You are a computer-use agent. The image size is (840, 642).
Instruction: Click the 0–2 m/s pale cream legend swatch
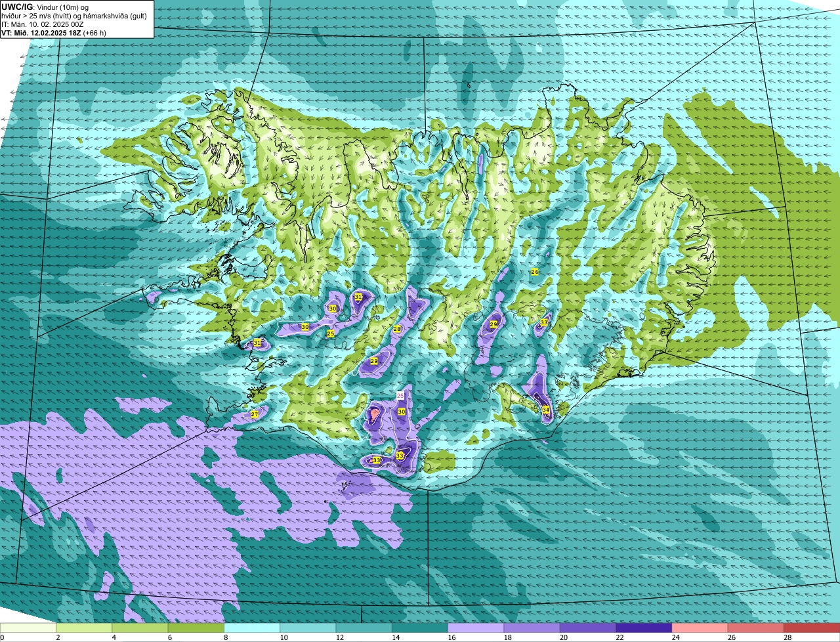click(x=28, y=628)
